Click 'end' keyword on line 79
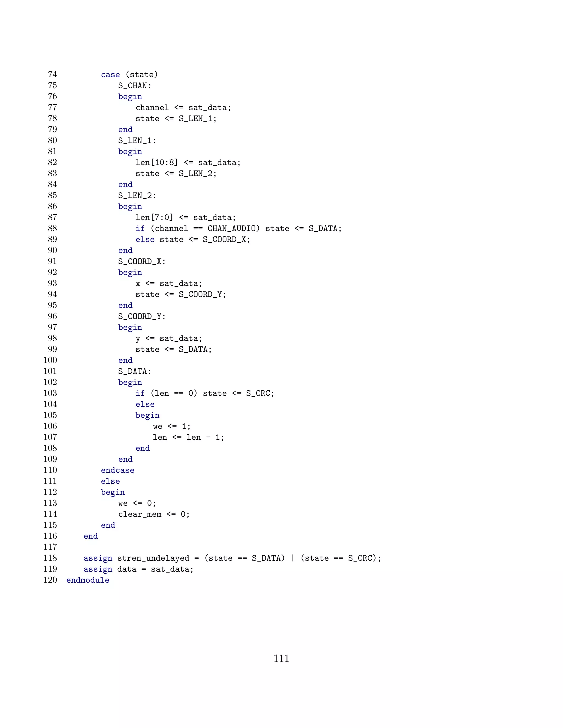Screen dimensions: 563x728 [125, 130]
